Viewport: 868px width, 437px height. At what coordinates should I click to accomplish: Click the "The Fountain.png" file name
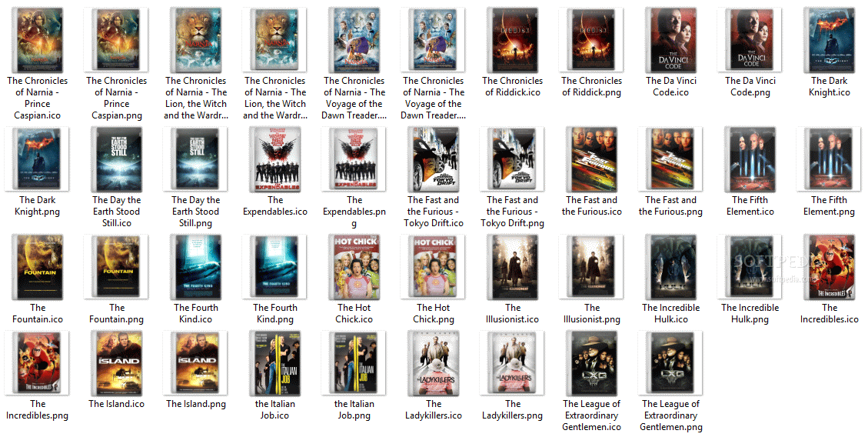pos(116,313)
